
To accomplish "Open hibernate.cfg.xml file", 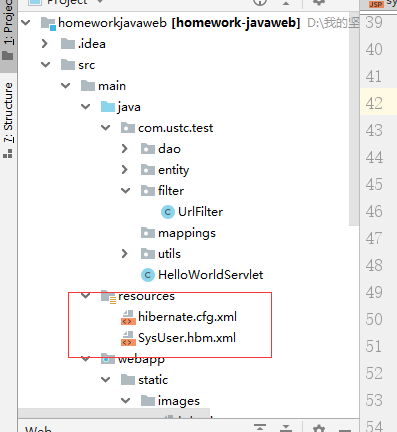I will [x=187, y=317].
